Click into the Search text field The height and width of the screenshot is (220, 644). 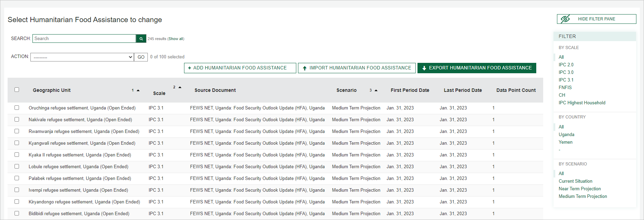(x=84, y=39)
